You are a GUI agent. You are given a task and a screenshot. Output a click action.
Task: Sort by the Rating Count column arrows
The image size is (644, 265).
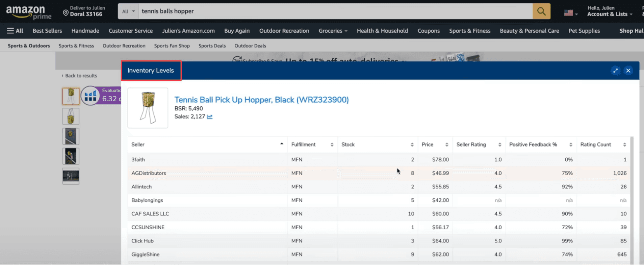(x=624, y=144)
